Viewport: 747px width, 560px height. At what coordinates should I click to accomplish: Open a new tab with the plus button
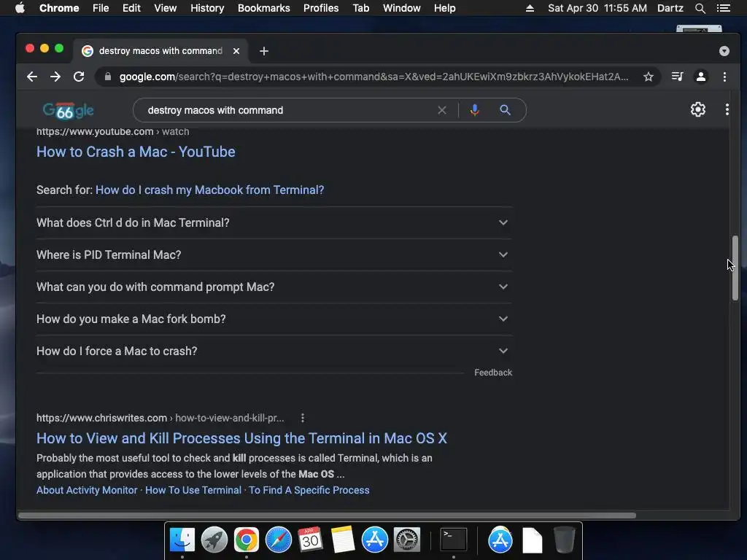pyautogui.click(x=264, y=51)
